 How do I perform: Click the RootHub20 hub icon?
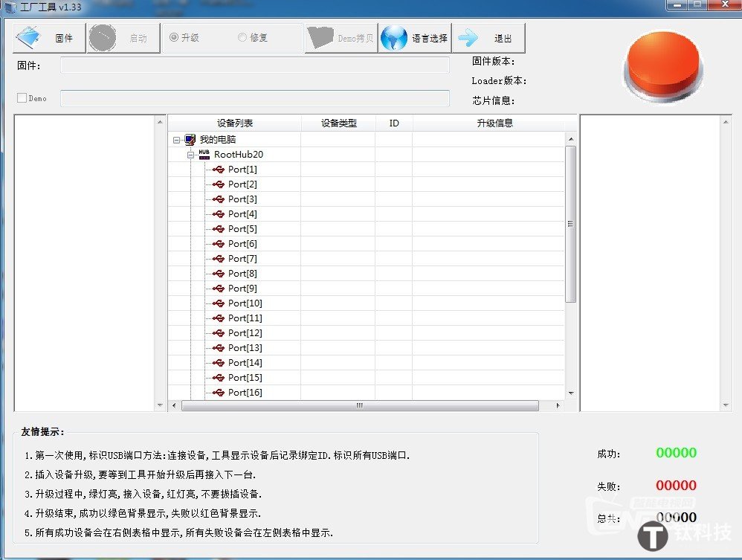[204, 155]
